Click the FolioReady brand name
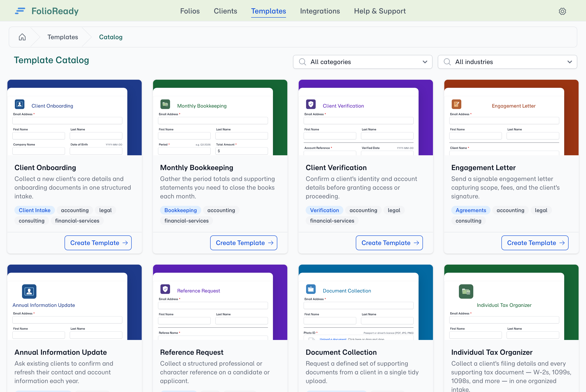The width and height of the screenshot is (586, 392). (x=55, y=11)
